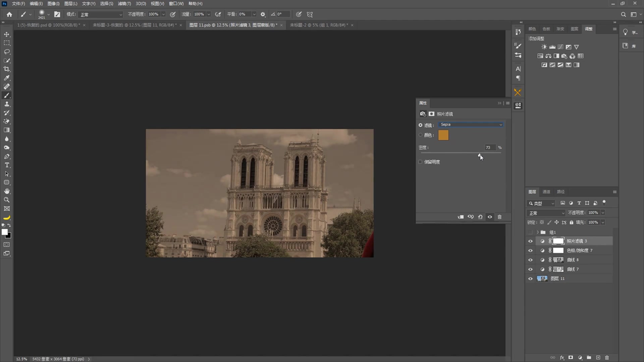Open layer Fill dropdown arrow

coord(603,222)
